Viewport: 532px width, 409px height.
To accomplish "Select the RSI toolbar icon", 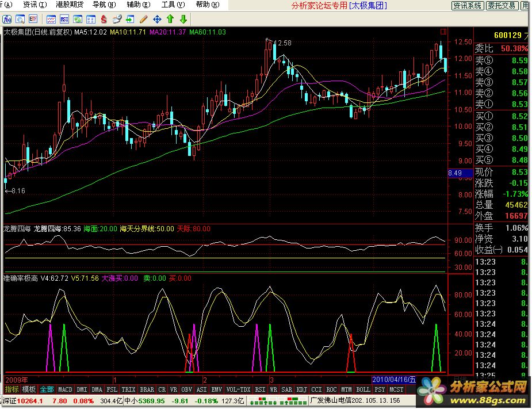I will tap(64, 20).
